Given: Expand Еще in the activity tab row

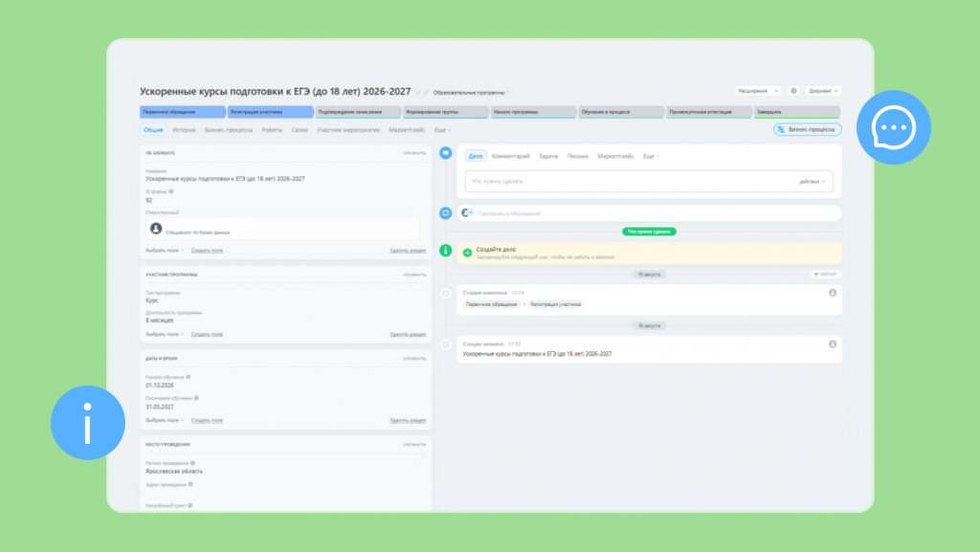Looking at the screenshot, I should (651, 156).
